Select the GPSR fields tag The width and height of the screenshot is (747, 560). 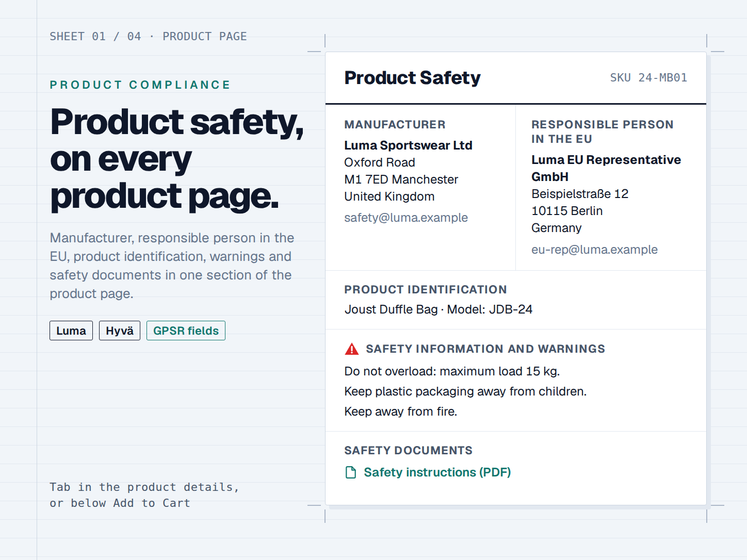(186, 331)
